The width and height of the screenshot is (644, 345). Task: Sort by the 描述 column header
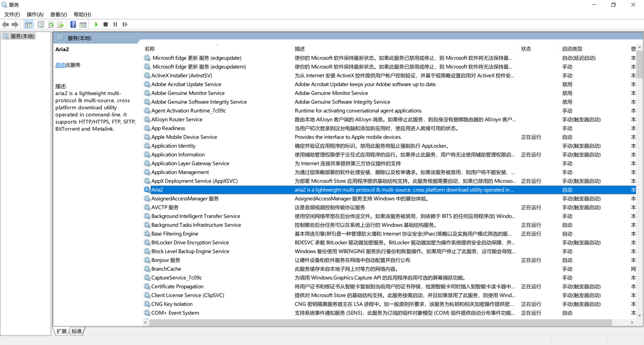click(x=405, y=49)
